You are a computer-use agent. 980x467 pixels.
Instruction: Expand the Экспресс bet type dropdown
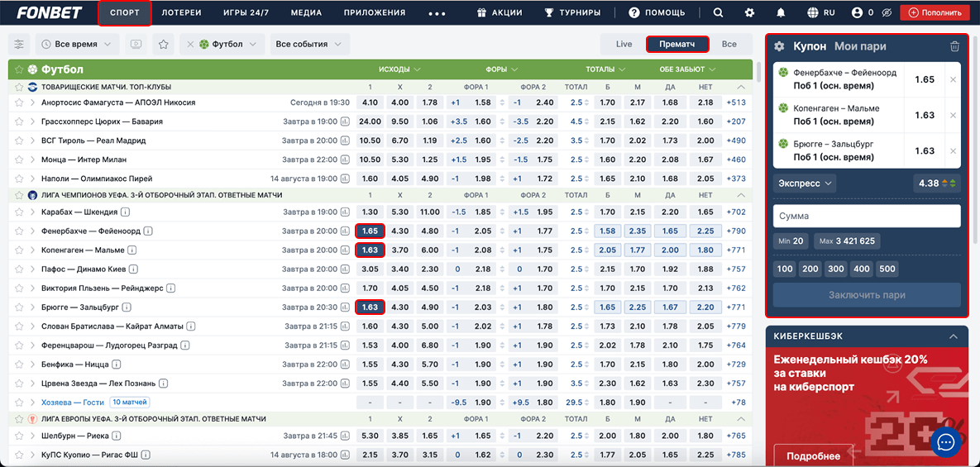click(805, 183)
